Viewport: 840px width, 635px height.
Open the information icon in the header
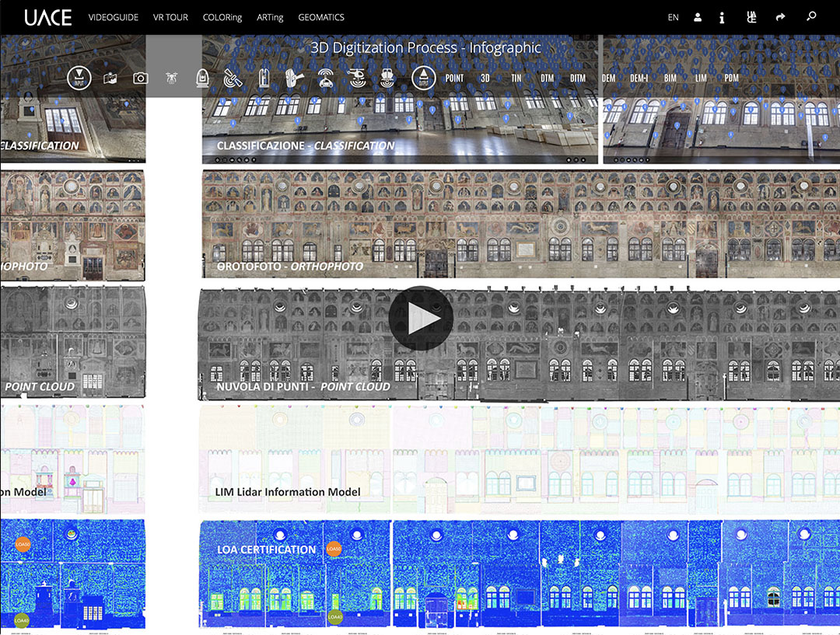(x=722, y=17)
